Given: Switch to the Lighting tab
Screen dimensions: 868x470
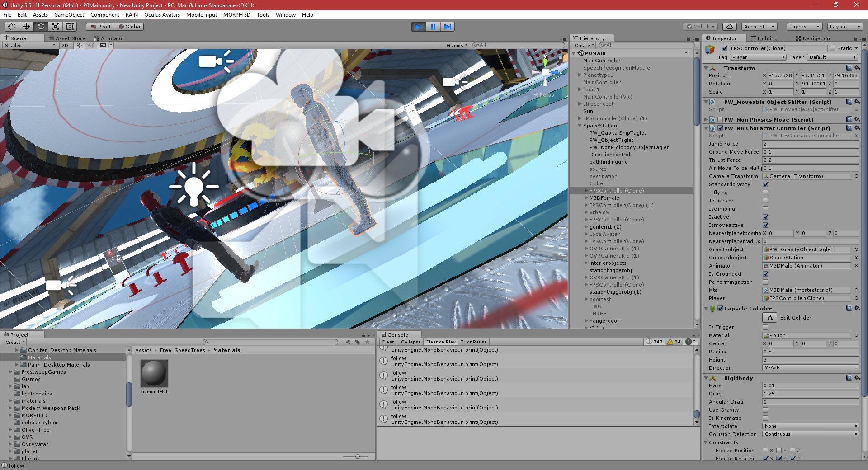Looking at the screenshot, I should (764, 38).
